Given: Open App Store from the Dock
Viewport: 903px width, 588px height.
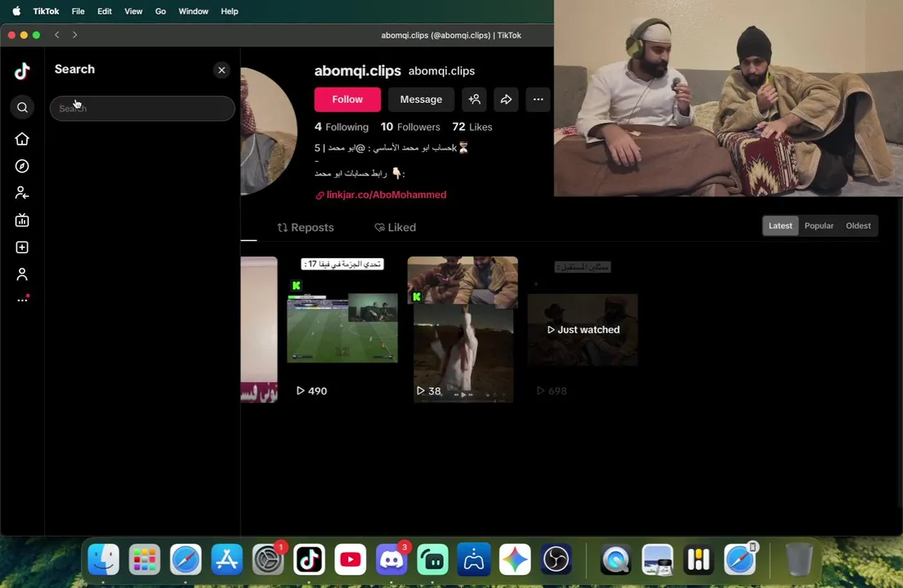Looking at the screenshot, I should click(x=227, y=559).
